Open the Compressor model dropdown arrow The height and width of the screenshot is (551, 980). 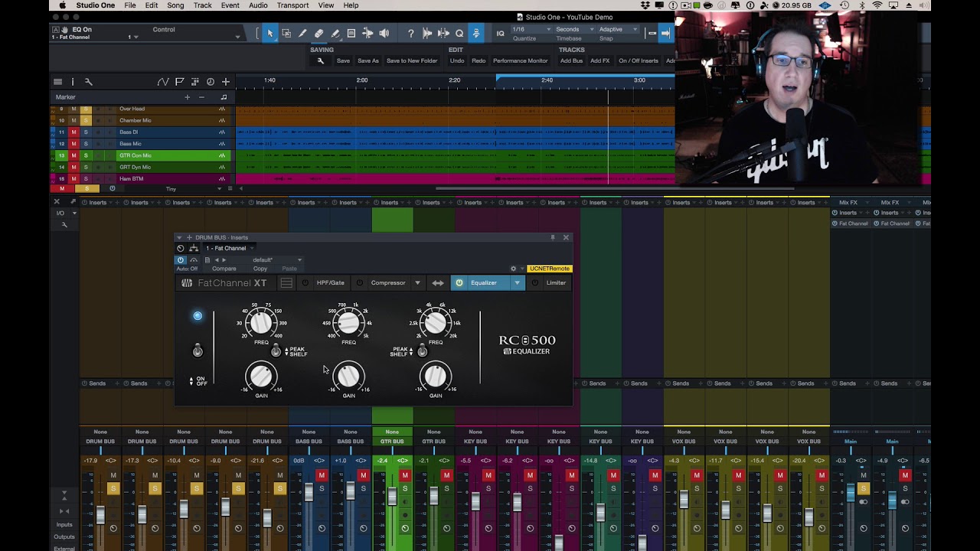(417, 283)
